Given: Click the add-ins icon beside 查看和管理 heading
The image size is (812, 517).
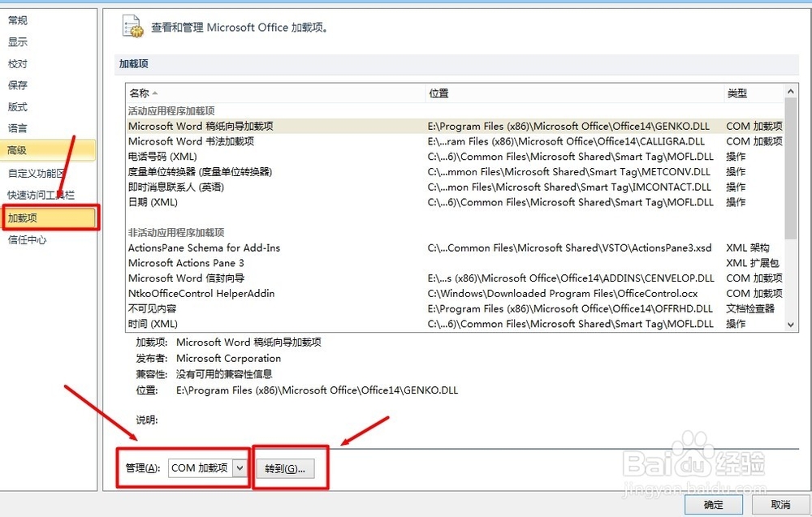Looking at the screenshot, I should [132, 27].
